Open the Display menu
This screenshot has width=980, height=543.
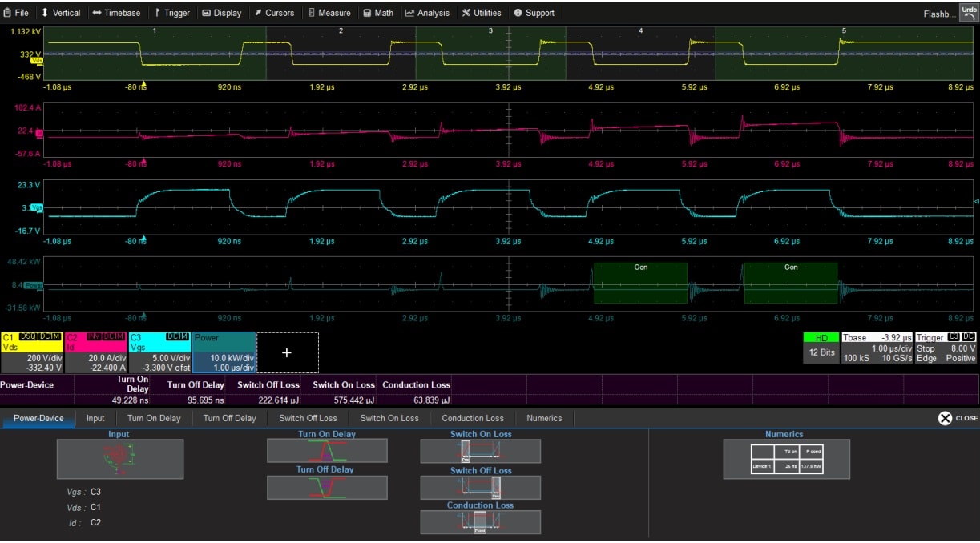222,13
